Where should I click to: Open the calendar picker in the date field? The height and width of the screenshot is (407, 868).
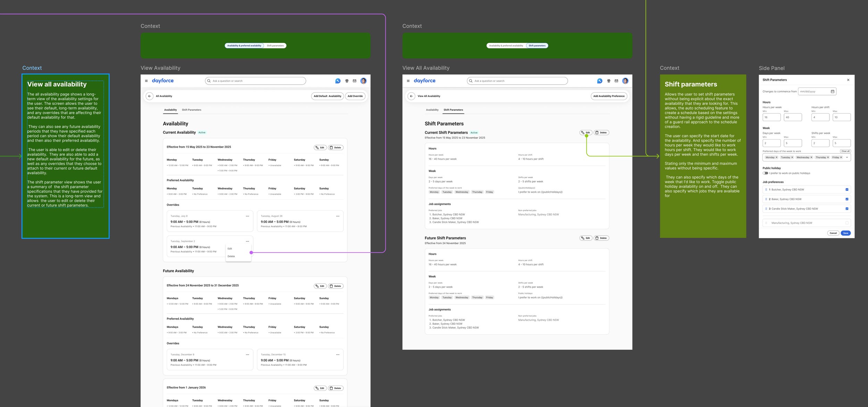pos(832,92)
